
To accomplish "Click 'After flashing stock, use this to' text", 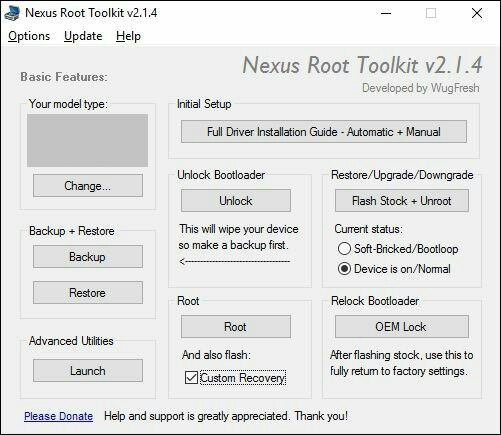I will point(402,355).
